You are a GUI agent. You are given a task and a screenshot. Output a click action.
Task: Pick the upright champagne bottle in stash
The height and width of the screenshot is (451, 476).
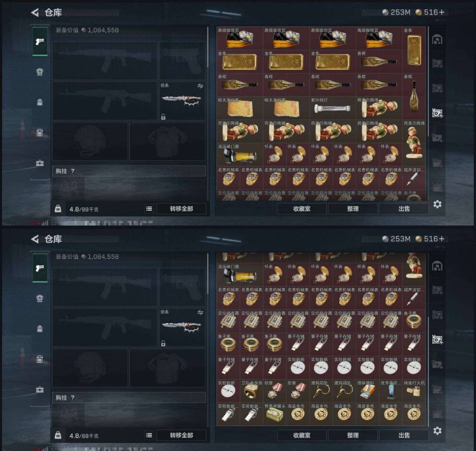(414, 97)
